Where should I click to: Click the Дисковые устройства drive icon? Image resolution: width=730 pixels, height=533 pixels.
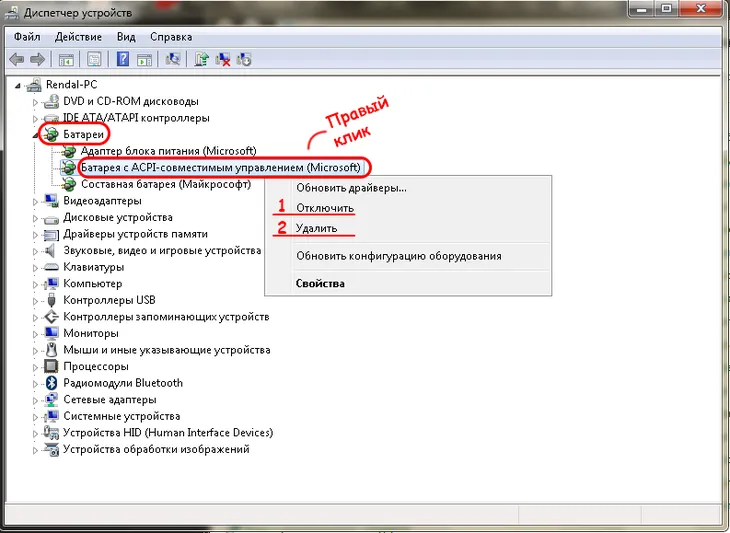point(51,218)
